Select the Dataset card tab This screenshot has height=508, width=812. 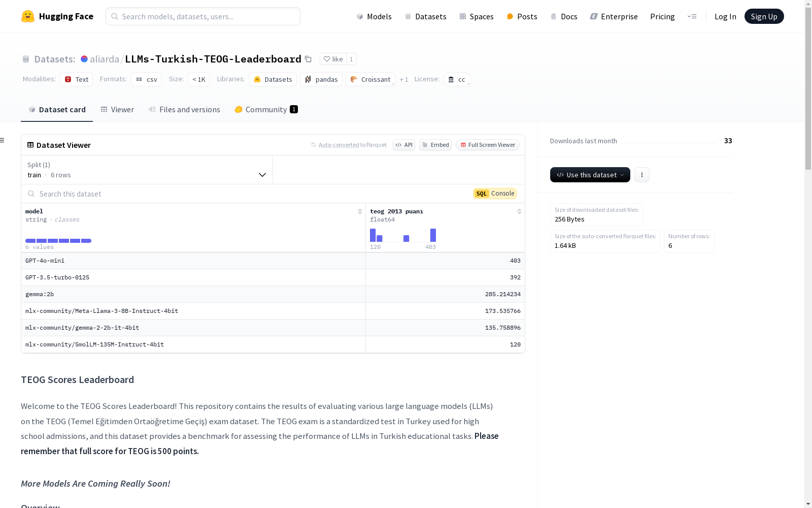(57, 110)
